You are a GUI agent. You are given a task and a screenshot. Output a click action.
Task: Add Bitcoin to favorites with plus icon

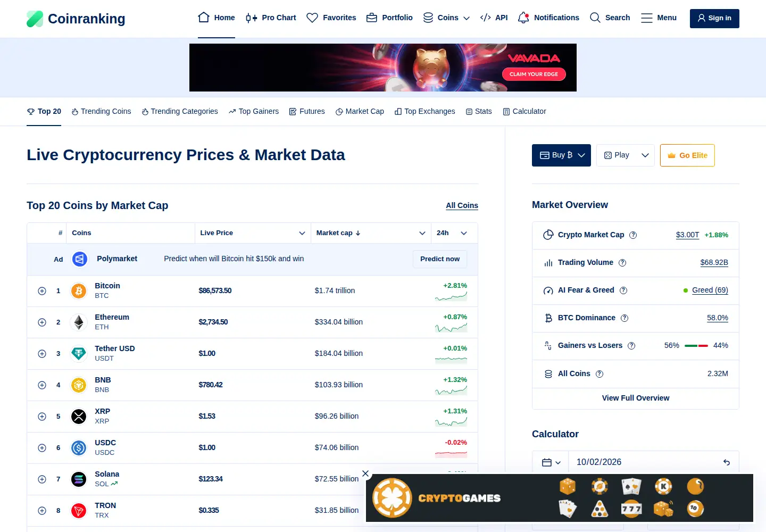tap(42, 291)
